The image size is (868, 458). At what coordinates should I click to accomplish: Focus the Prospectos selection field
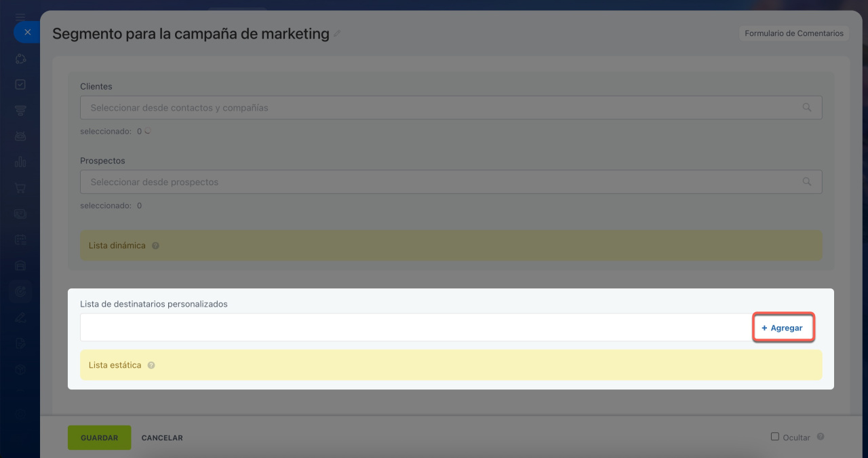pyautogui.click(x=451, y=182)
